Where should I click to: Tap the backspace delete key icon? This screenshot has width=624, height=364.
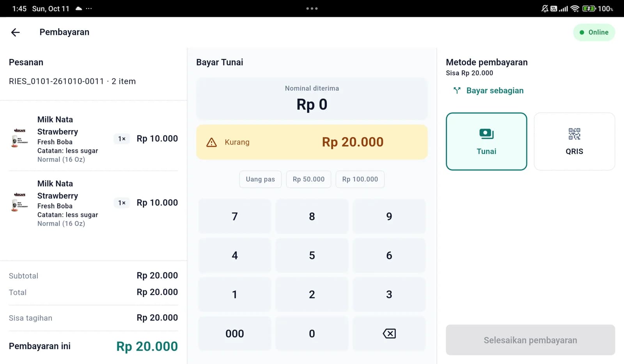pyautogui.click(x=389, y=334)
